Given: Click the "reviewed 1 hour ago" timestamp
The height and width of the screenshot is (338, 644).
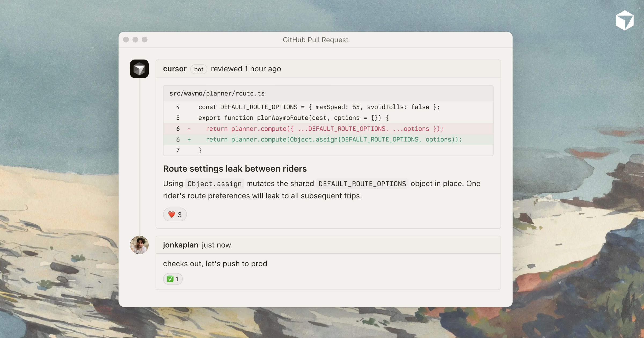Looking at the screenshot, I should tap(246, 69).
